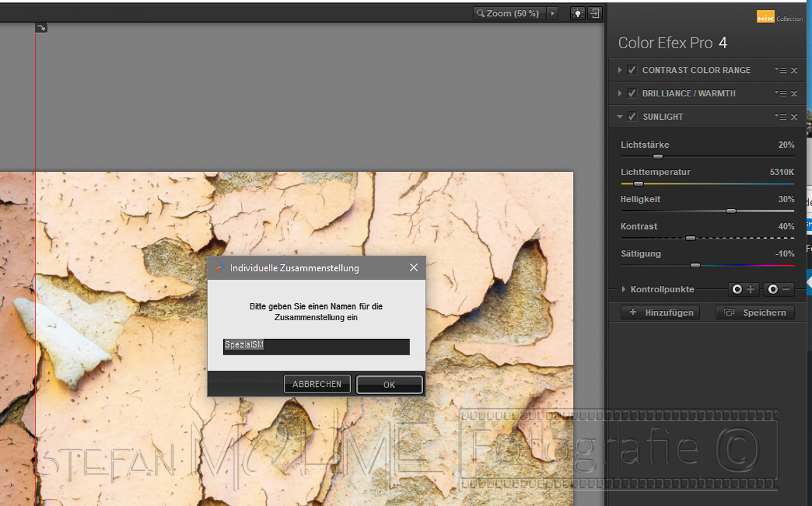Toggle the Contrast Color Range checkbox

(632, 70)
